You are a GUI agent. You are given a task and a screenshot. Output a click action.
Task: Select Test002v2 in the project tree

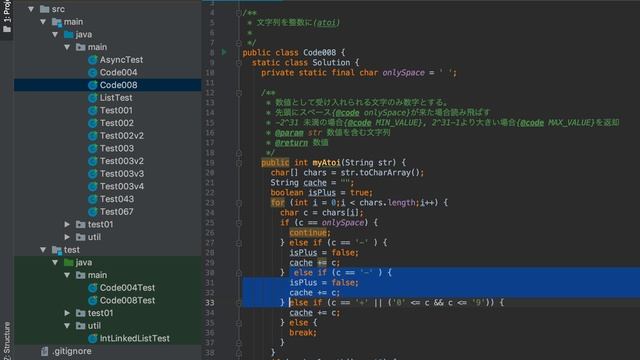(122, 136)
